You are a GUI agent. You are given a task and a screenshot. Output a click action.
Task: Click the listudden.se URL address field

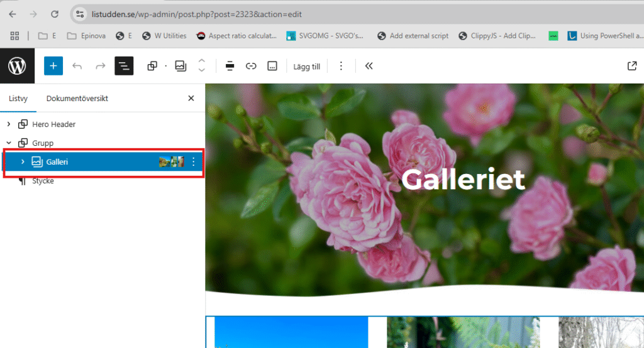coord(196,14)
